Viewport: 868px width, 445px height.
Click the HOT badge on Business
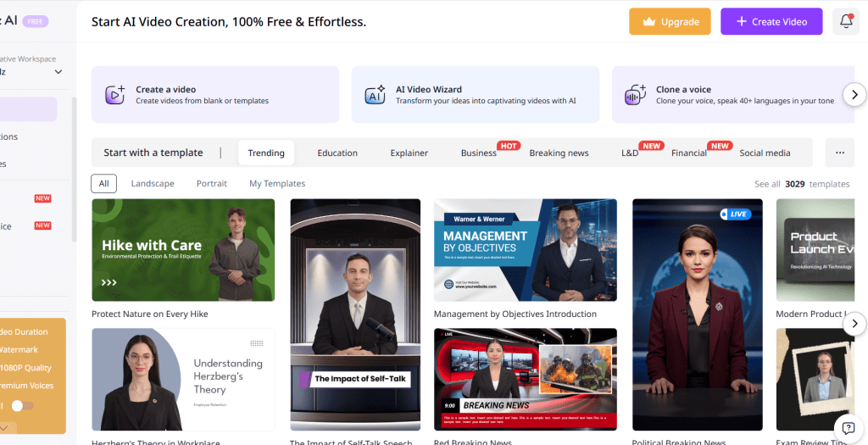pyautogui.click(x=509, y=146)
